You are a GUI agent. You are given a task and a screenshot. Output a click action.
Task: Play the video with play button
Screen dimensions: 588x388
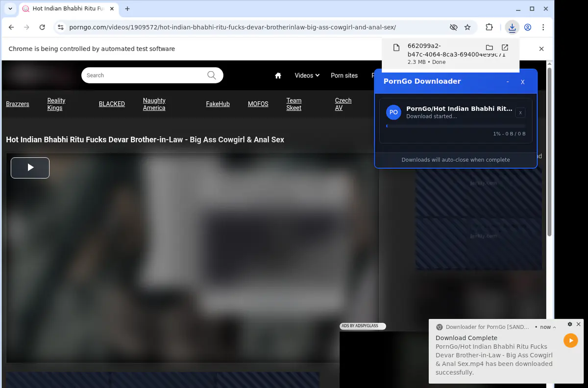point(30,168)
